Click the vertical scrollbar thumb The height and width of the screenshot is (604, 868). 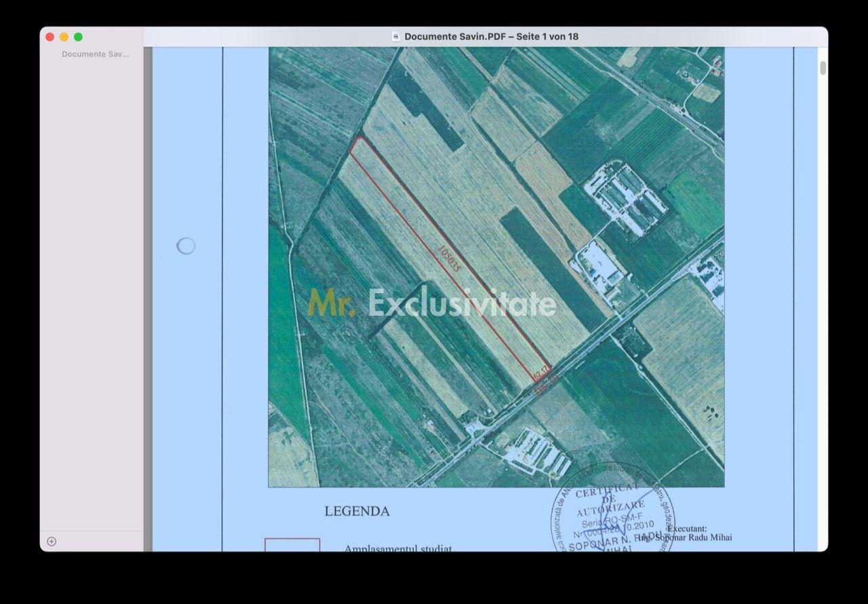(x=823, y=68)
